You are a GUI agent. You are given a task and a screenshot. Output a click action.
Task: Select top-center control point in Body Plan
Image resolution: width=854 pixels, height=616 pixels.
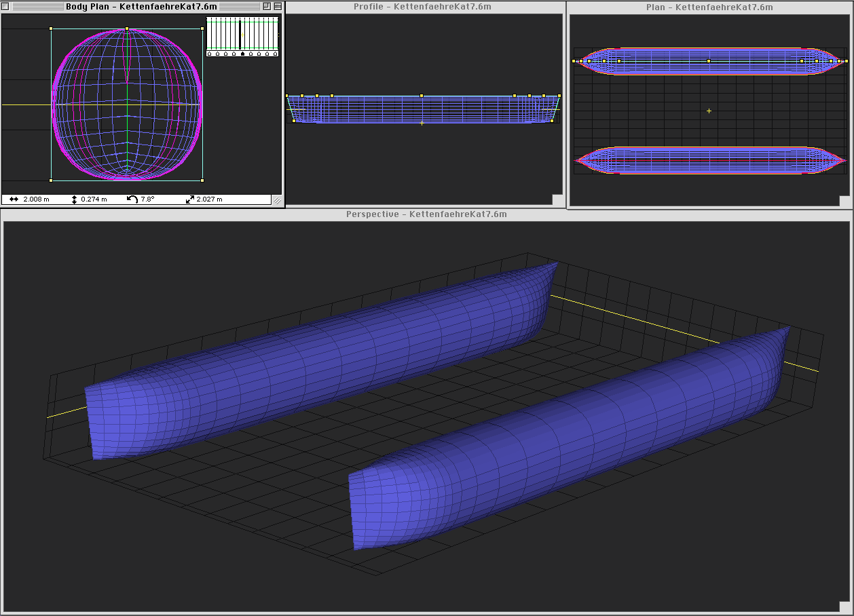click(x=127, y=28)
